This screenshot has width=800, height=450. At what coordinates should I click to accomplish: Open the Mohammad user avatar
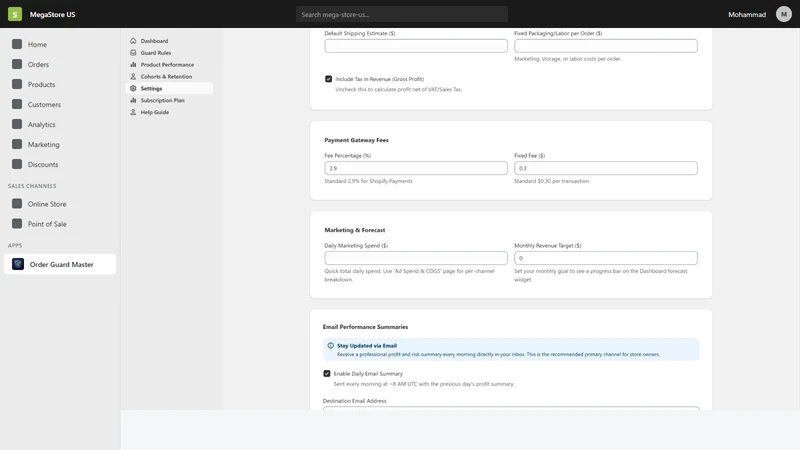tap(784, 14)
